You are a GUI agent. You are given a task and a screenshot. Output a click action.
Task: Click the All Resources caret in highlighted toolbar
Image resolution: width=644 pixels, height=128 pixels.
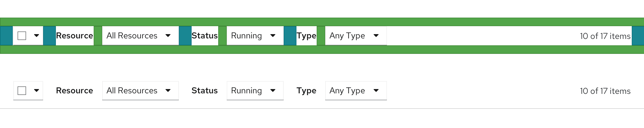point(168,36)
